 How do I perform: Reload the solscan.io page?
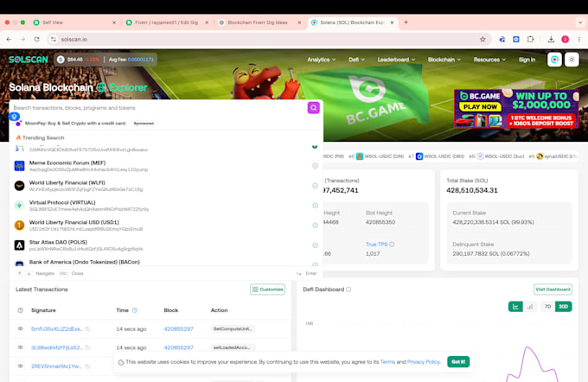[36, 40]
